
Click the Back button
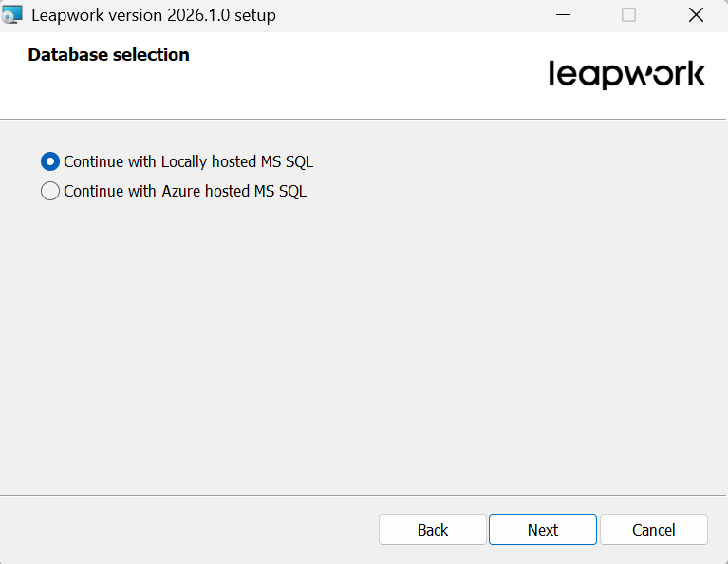(x=432, y=529)
